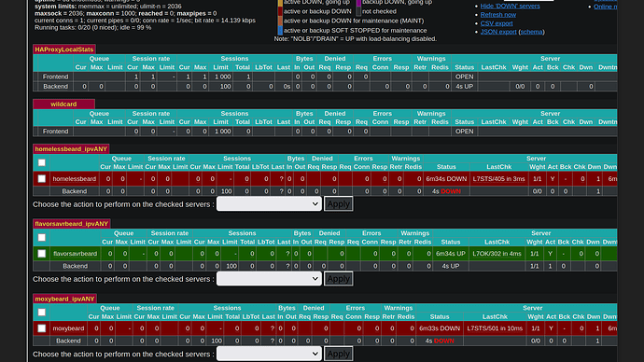Apply action for flavorsavrbeard servers

point(339,279)
